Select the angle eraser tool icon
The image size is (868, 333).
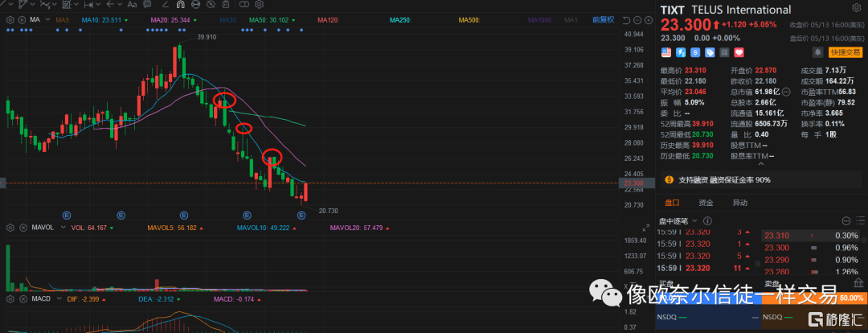166,5
